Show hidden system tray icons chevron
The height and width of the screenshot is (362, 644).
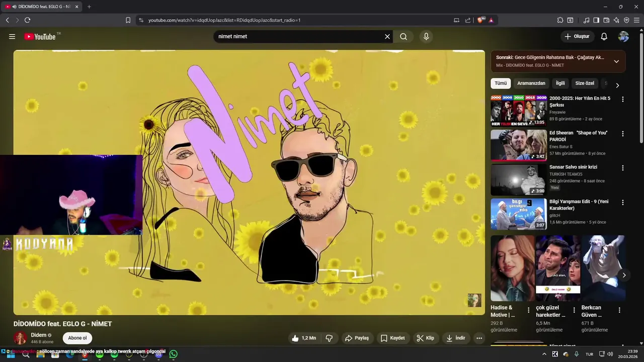coord(544,354)
